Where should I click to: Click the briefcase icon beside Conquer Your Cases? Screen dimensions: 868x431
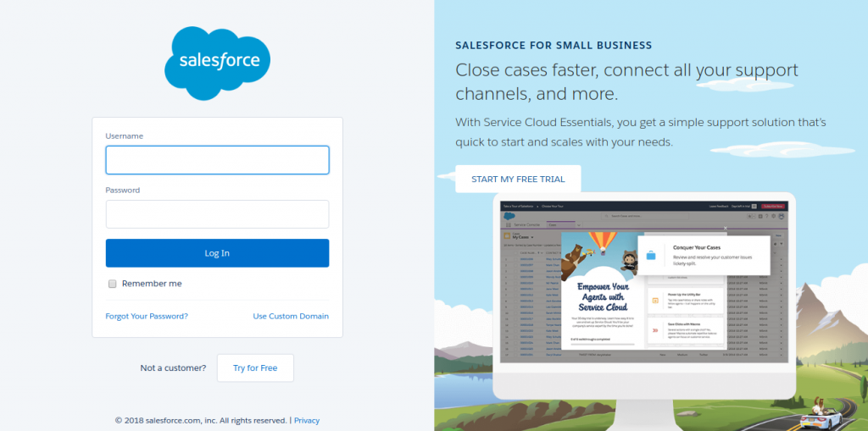(x=651, y=256)
